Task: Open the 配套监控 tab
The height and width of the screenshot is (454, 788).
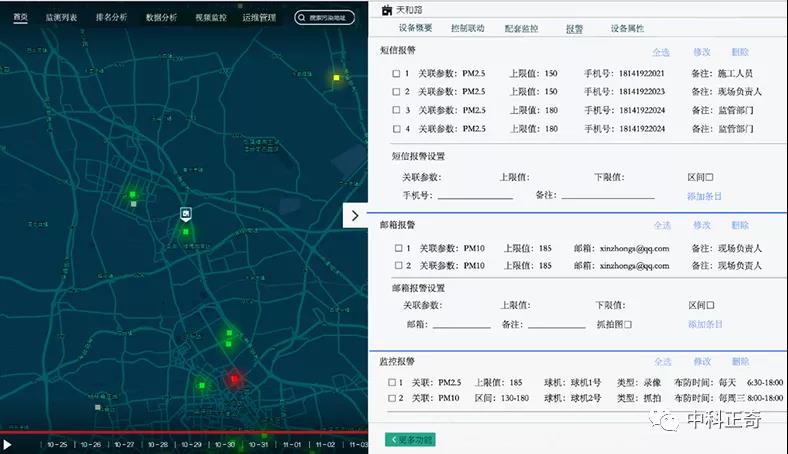Action: (521, 29)
